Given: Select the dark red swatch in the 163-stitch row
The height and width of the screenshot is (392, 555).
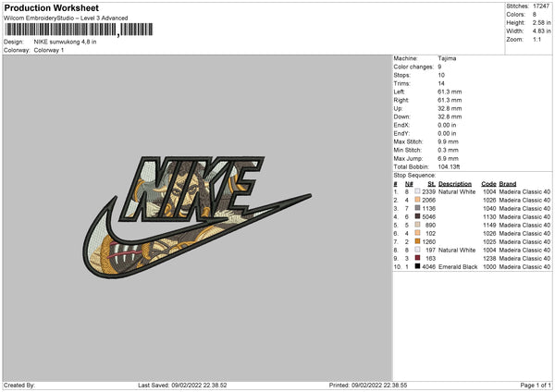Looking at the screenshot, I should [x=418, y=258].
